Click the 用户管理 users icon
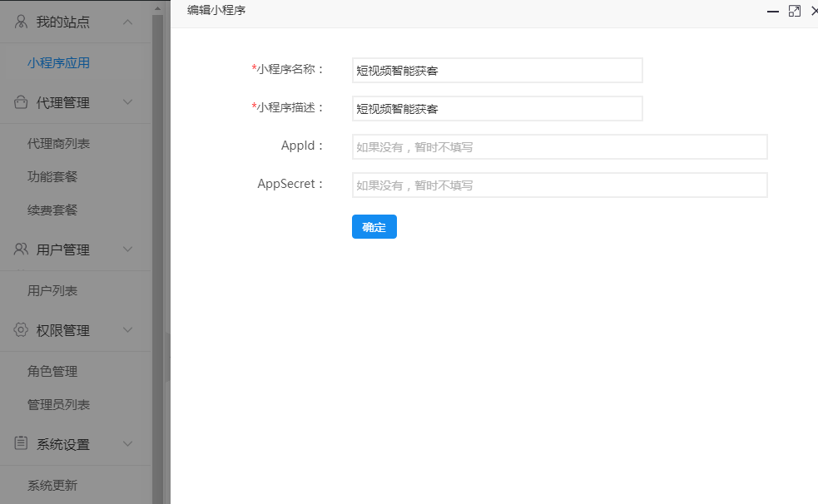The width and height of the screenshot is (818, 504). 21,250
